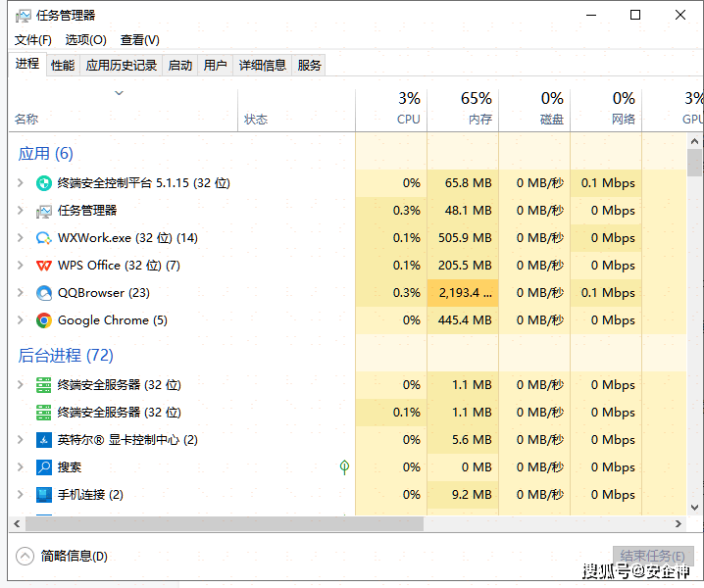Image resolution: width=704 pixels, height=588 pixels.
Task: Select the 手机连接 (2) process name
Action: 90,495
